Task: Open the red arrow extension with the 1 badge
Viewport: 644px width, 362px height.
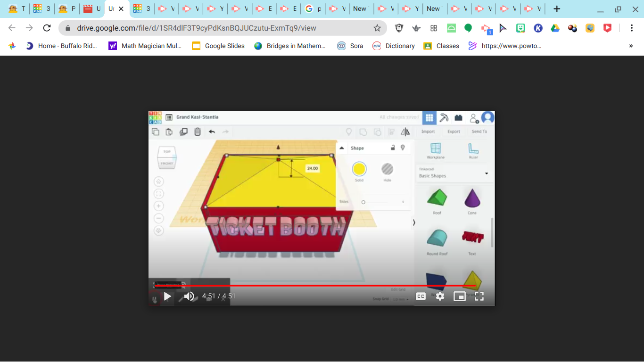Action: pos(486,29)
